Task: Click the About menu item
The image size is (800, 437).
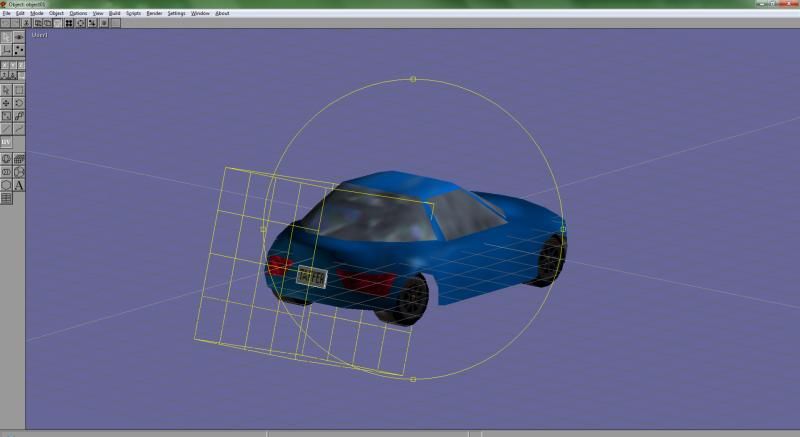Action: [222, 13]
